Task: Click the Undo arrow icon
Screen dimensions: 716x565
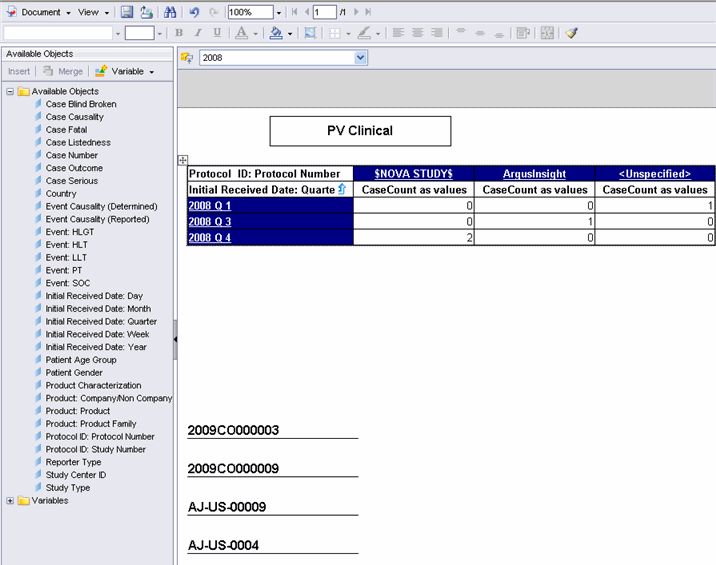Action: (192, 12)
